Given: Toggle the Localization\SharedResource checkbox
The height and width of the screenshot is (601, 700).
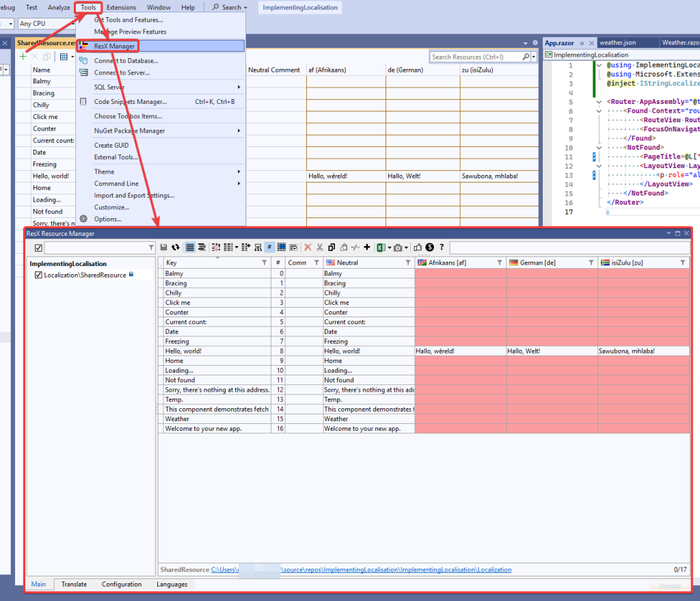Looking at the screenshot, I should click(x=38, y=276).
